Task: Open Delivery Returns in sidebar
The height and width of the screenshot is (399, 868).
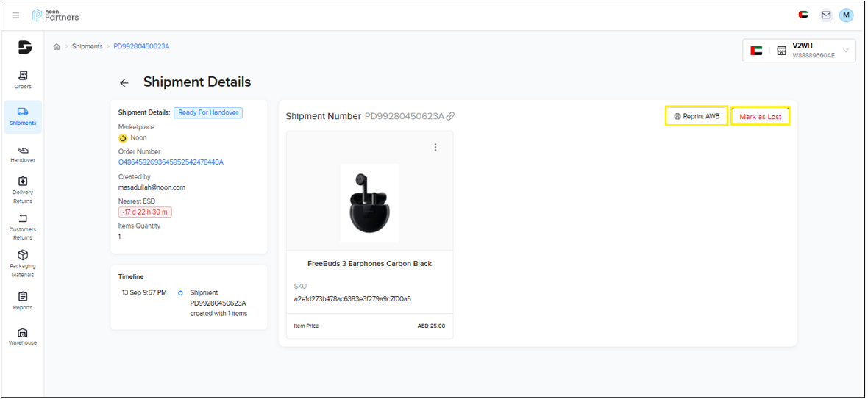Action: (23, 190)
